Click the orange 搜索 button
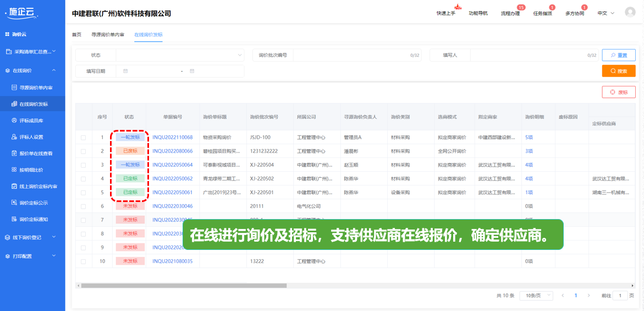The image size is (644, 311). [x=619, y=71]
